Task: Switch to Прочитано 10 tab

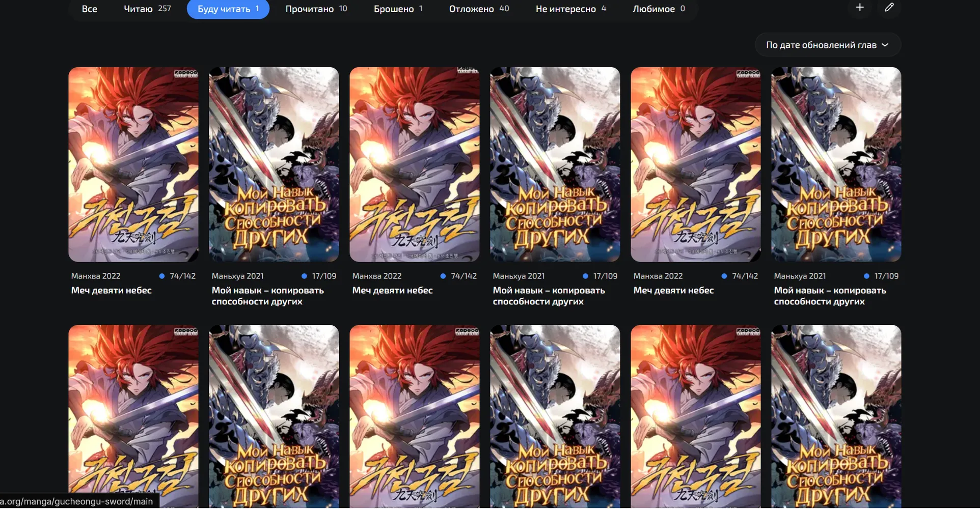Action: [x=316, y=9]
